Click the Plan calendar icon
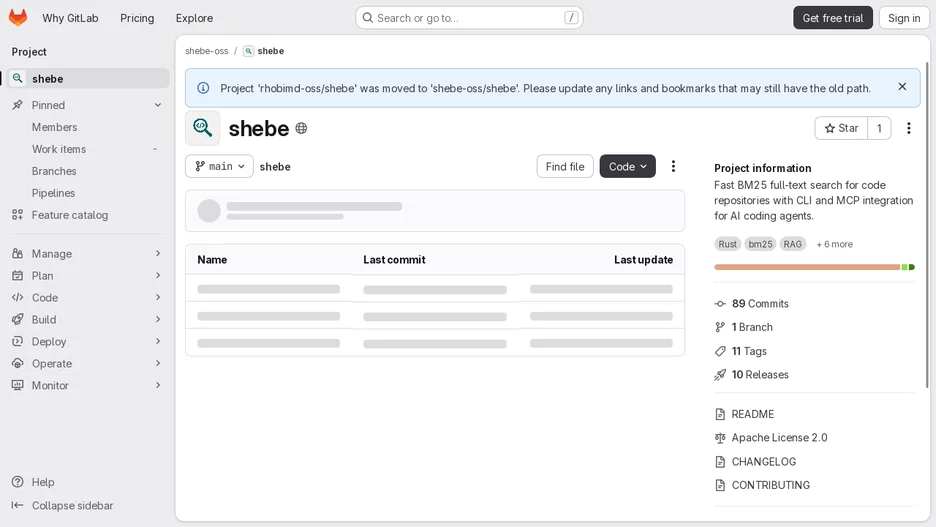 pyautogui.click(x=18, y=276)
